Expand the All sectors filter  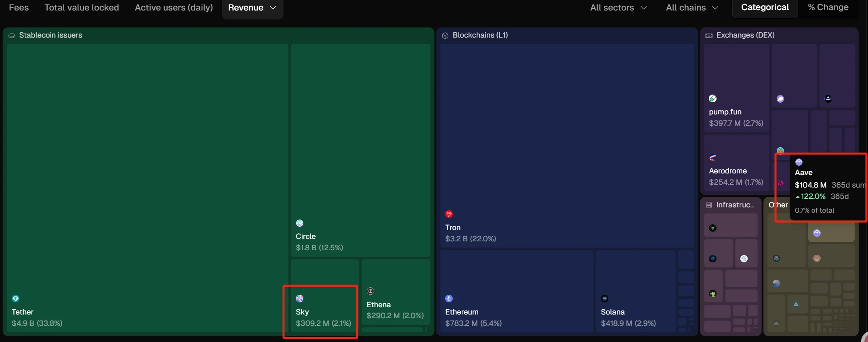[x=618, y=8]
